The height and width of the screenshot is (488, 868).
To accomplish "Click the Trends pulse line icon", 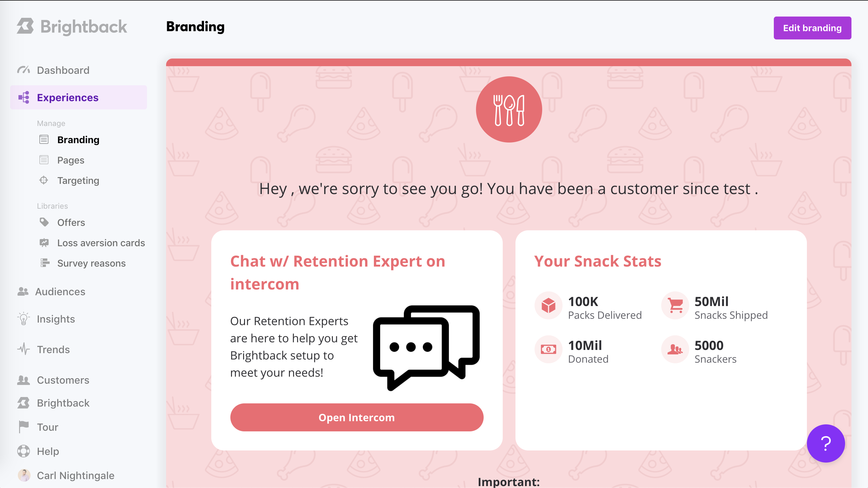I will click(x=24, y=349).
